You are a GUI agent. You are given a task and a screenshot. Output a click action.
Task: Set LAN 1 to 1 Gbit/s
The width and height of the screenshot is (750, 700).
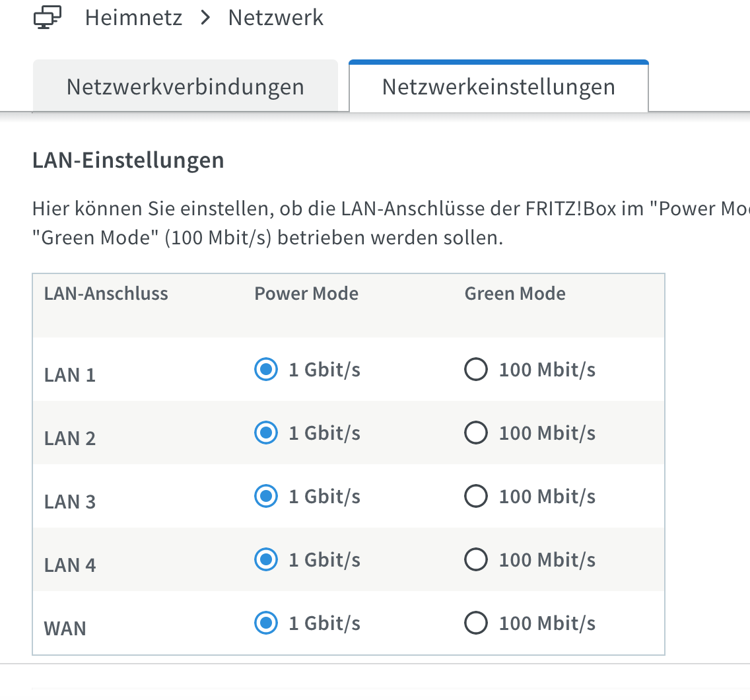click(266, 370)
